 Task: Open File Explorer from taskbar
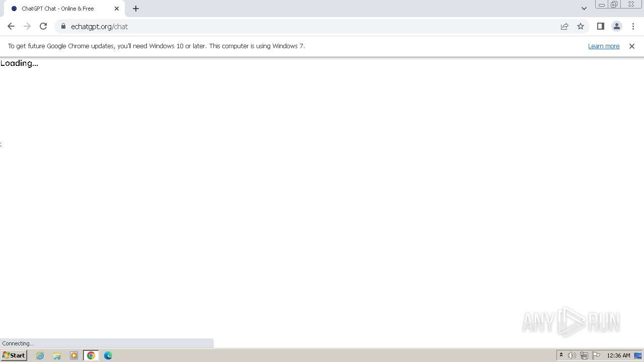click(57, 355)
